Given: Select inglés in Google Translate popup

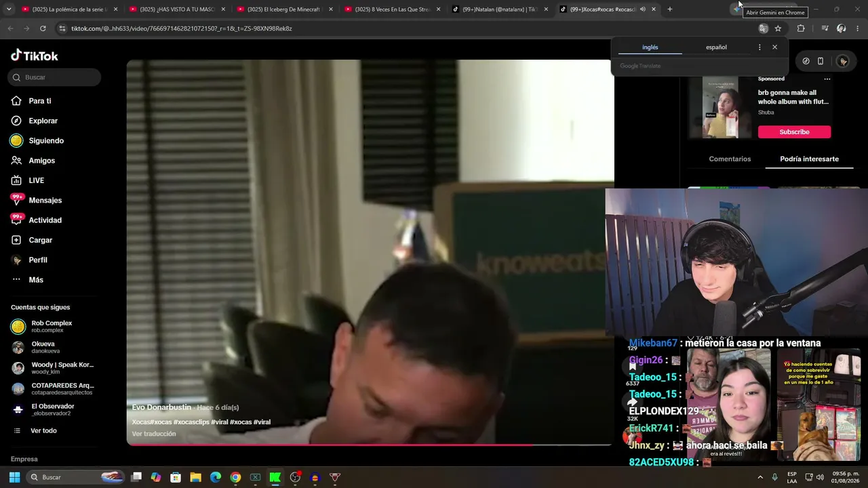Looking at the screenshot, I should 650,47.
